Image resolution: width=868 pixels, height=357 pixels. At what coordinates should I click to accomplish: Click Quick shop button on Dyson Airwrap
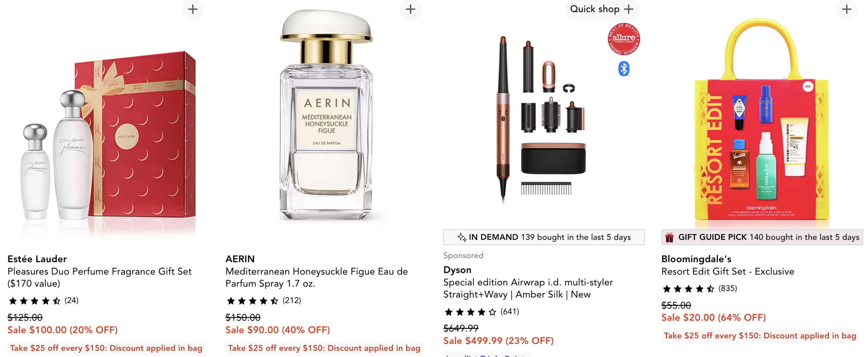[x=601, y=9]
